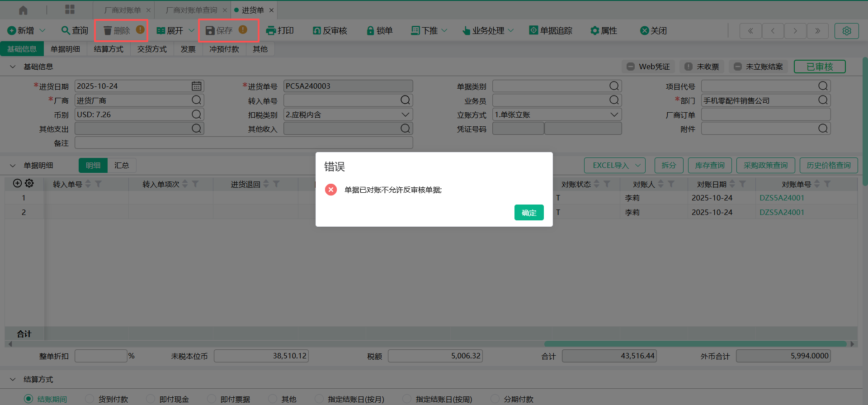
Task: Click calendar icon in 进货日期 field
Action: click(196, 86)
